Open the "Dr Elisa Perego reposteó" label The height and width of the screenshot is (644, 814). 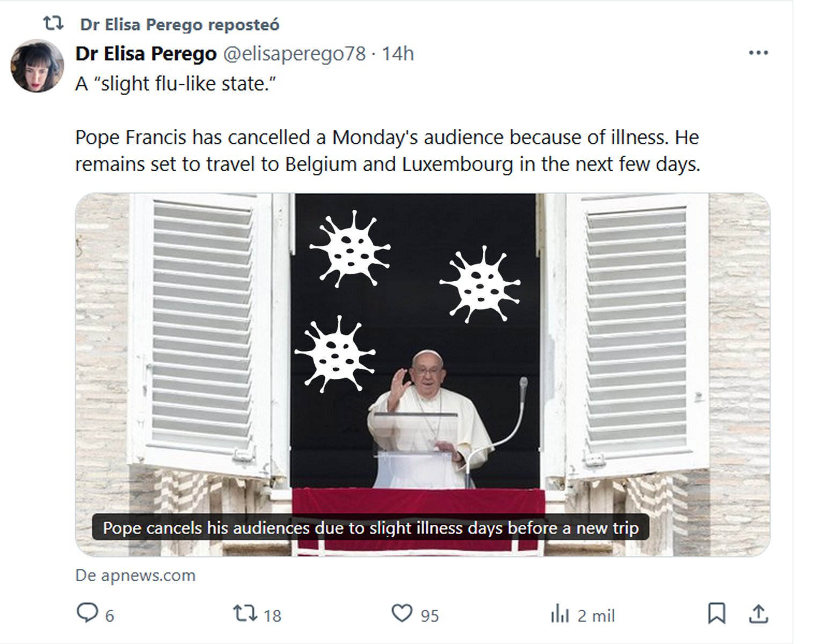tap(180, 25)
